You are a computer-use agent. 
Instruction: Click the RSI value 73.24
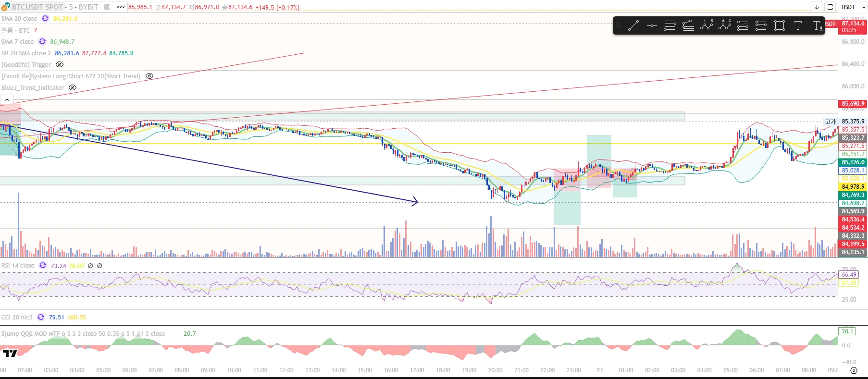pos(58,266)
